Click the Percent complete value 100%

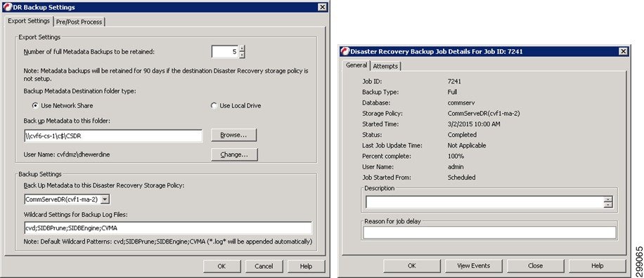456,157
